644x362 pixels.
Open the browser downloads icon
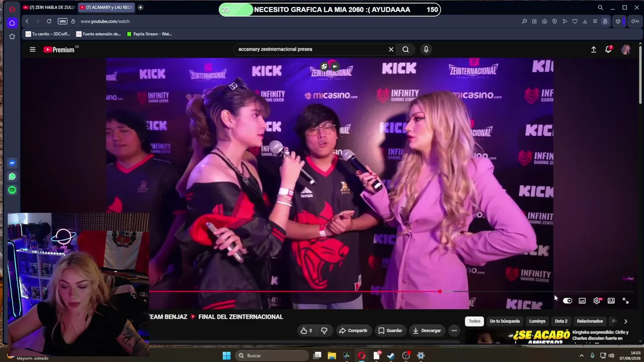(585, 21)
